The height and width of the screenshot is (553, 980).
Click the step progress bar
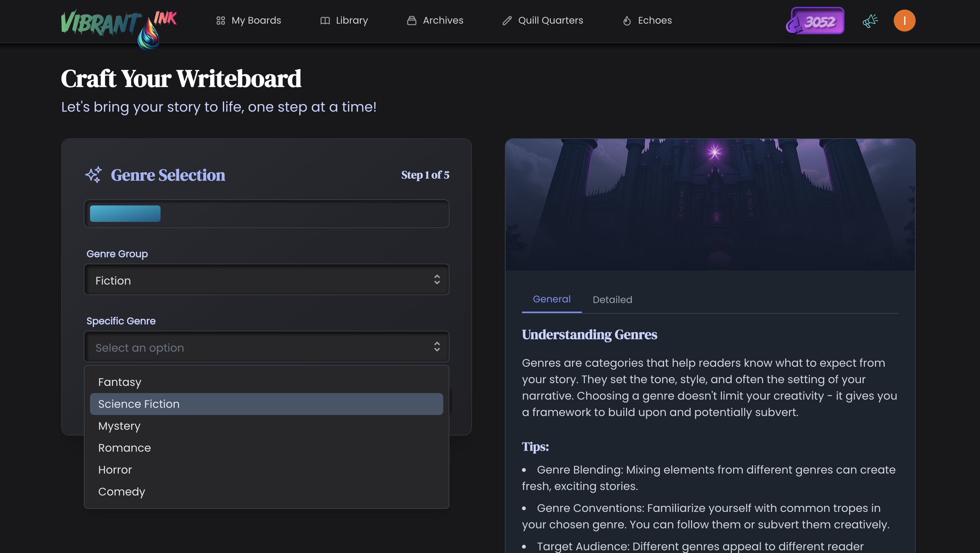[266, 214]
